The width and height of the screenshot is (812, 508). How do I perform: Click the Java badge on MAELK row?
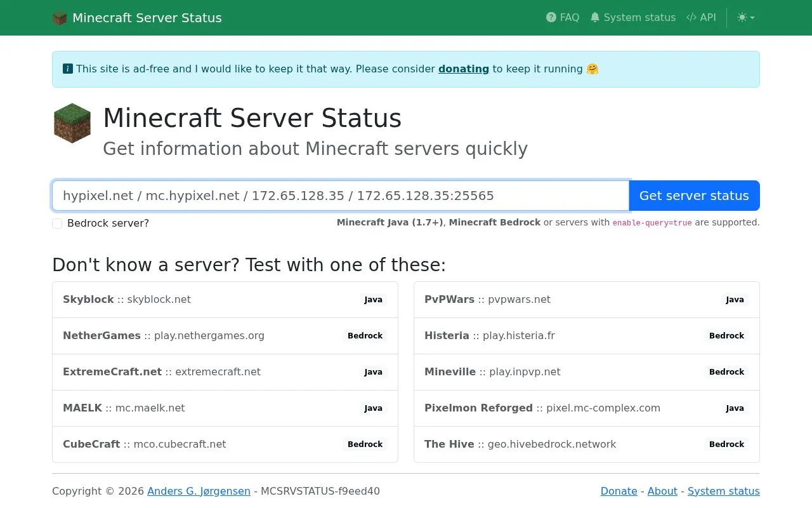pyautogui.click(x=374, y=408)
